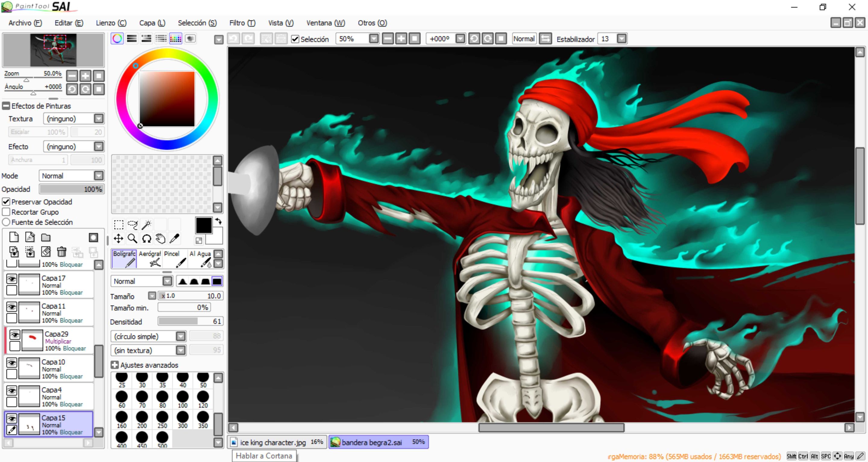Select the move layer tool

click(x=119, y=239)
